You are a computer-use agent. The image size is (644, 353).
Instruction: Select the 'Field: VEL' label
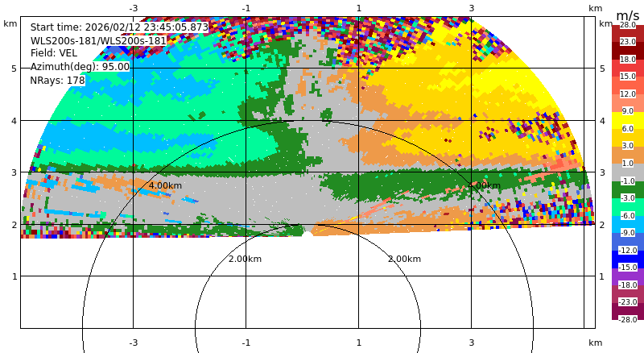(x=54, y=53)
